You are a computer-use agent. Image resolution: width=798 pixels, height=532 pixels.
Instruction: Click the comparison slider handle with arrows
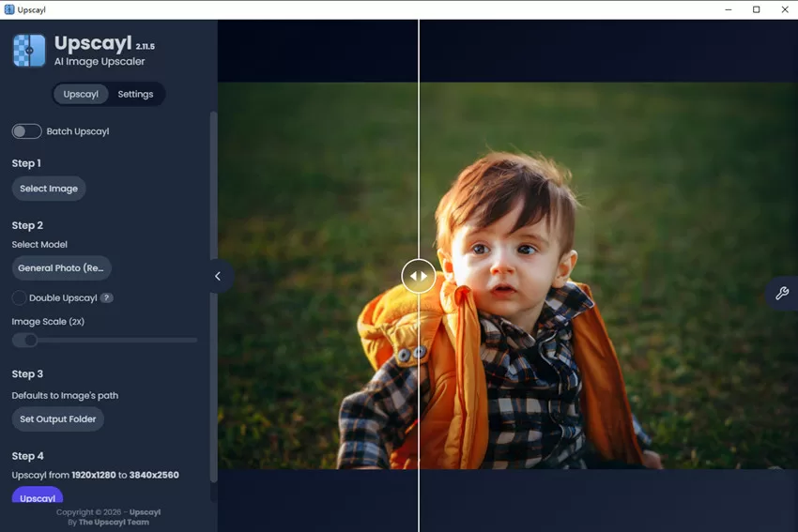(x=419, y=276)
